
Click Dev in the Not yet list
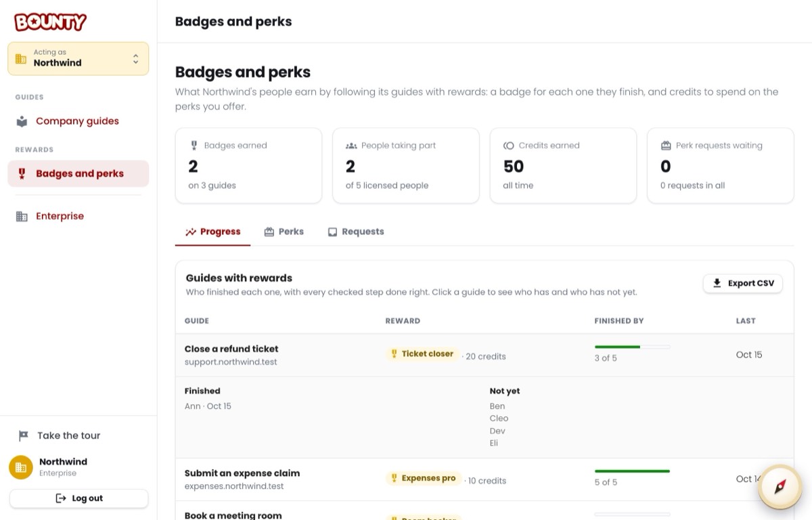[497, 431]
